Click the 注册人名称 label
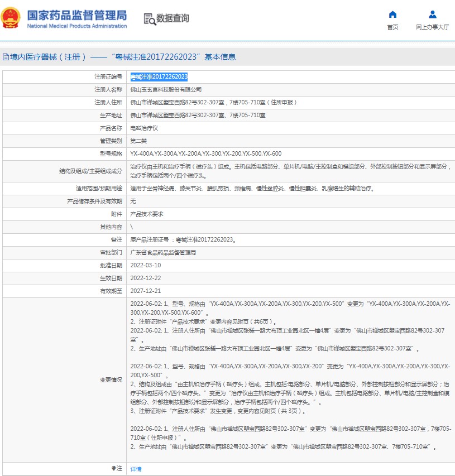This screenshot has width=455, height=476. point(108,89)
